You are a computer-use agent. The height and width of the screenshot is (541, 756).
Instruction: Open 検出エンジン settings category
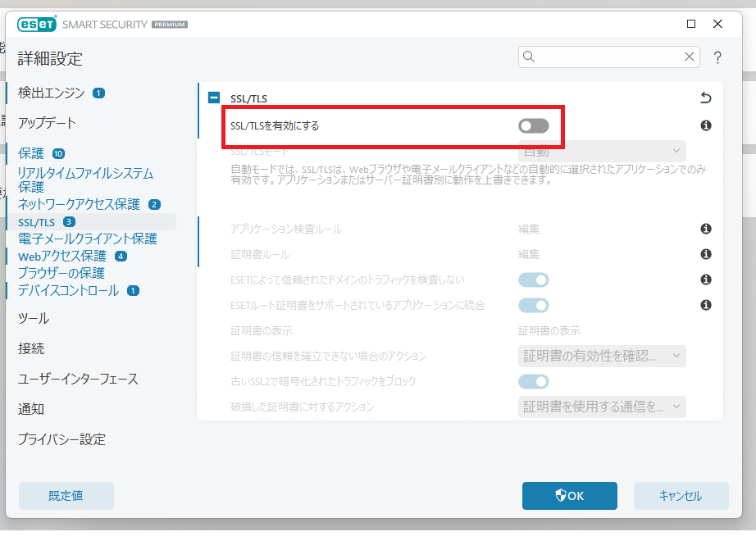click(x=51, y=93)
